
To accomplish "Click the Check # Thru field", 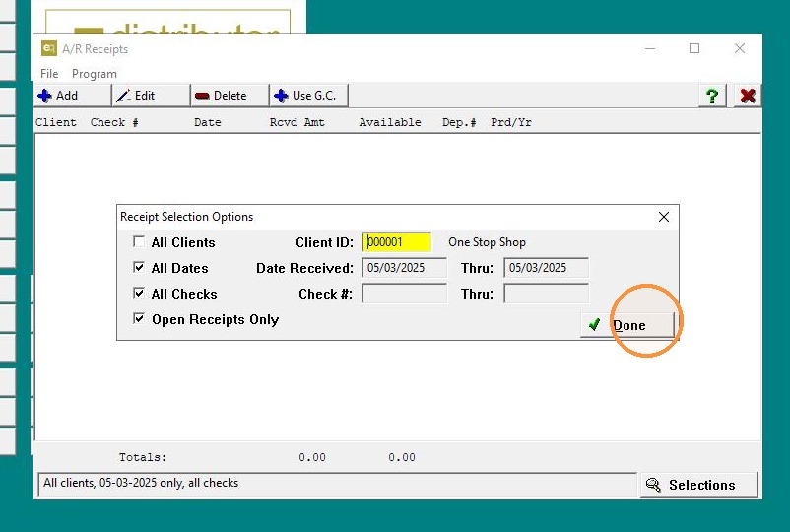I will (546, 294).
